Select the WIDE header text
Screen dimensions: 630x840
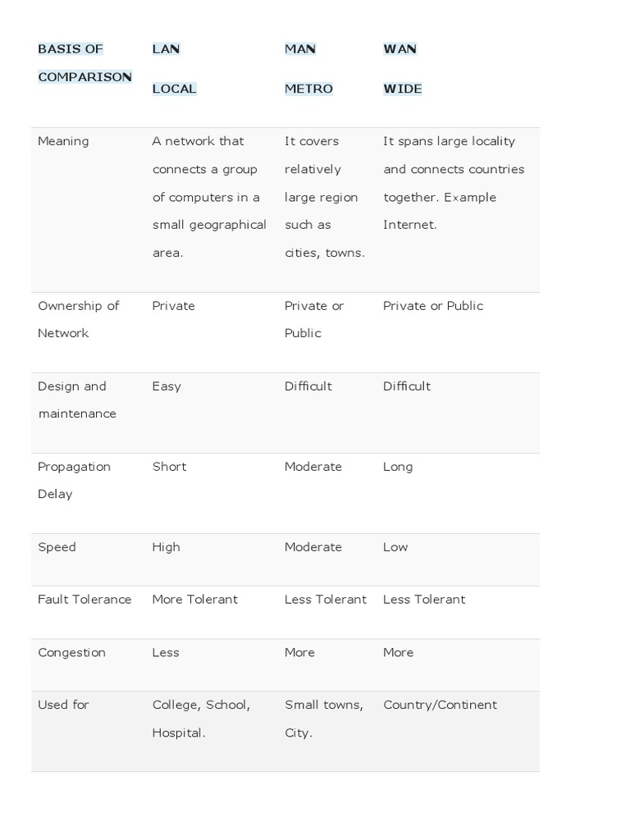point(402,89)
